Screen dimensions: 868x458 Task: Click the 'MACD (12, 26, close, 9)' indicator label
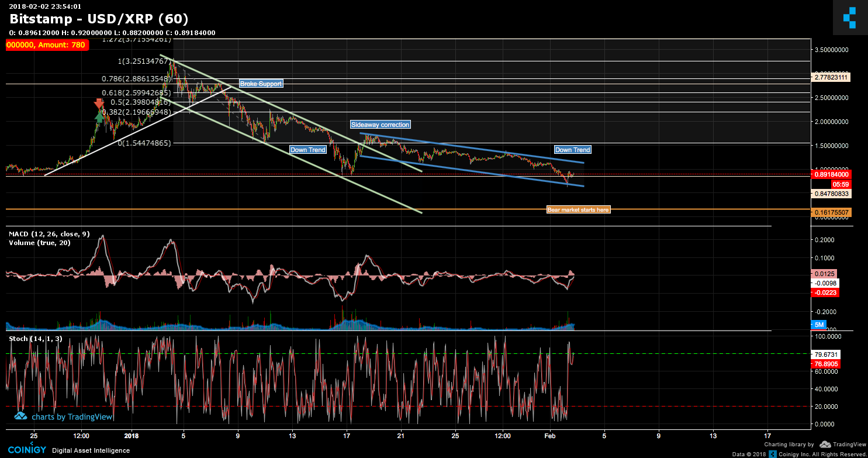pyautogui.click(x=49, y=234)
